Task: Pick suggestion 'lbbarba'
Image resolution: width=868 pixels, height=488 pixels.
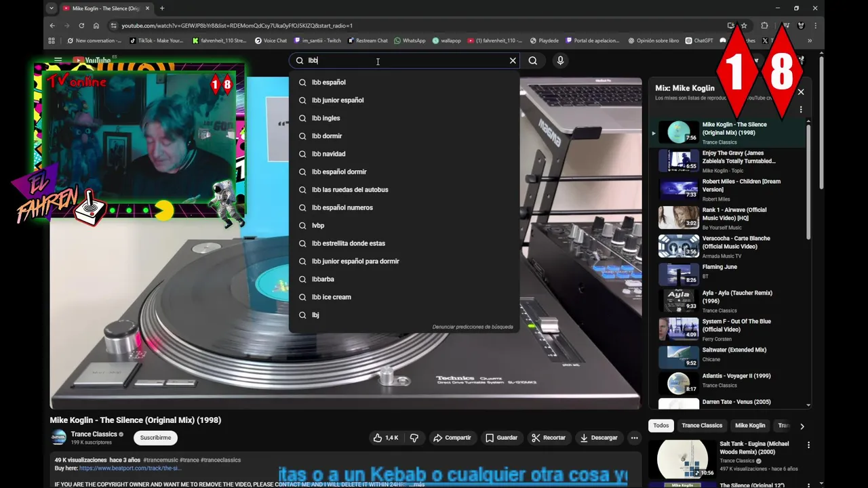Action: pyautogui.click(x=404, y=279)
